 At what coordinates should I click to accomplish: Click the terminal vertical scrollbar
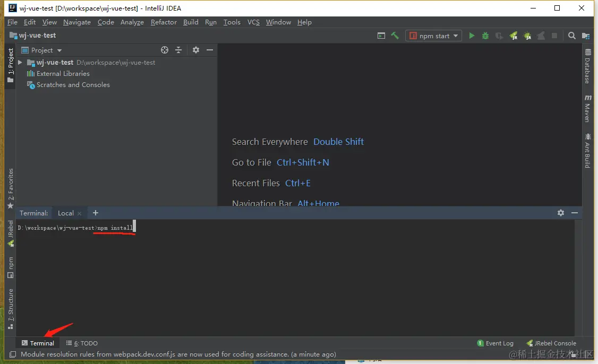tap(578, 278)
